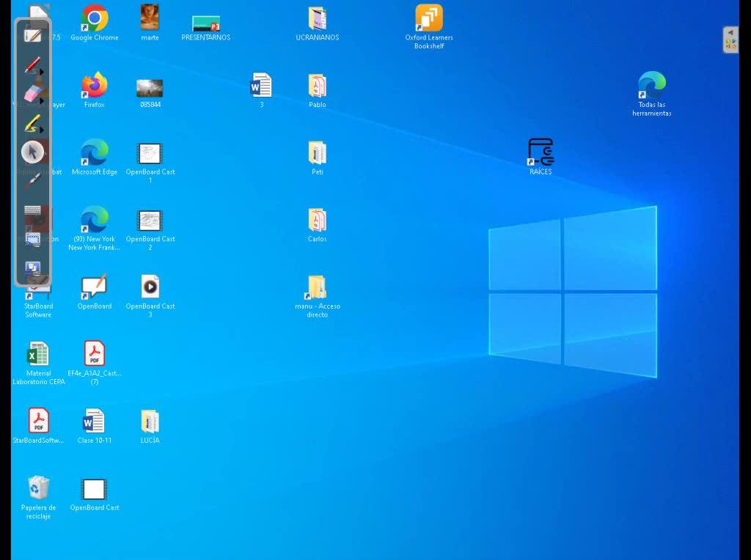Expand the yellow pen options arrow
This screenshot has width=751, height=560.
42,130
